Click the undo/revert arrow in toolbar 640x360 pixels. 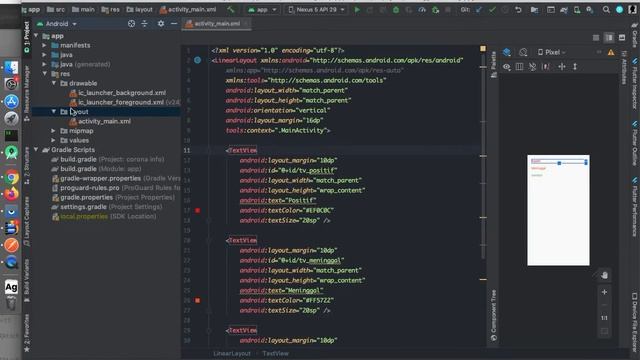(x=518, y=9)
